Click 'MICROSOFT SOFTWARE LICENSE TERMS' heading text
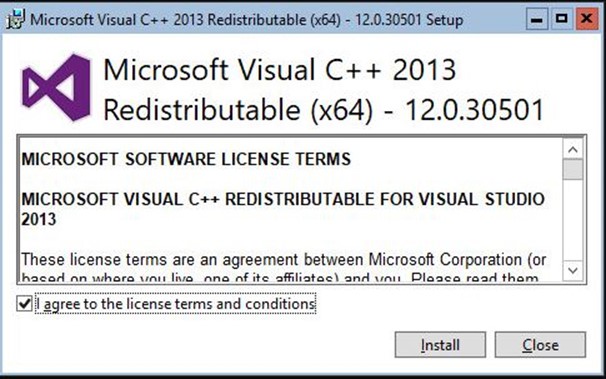Image resolution: width=606 pixels, height=379 pixels. pyautogui.click(x=186, y=159)
